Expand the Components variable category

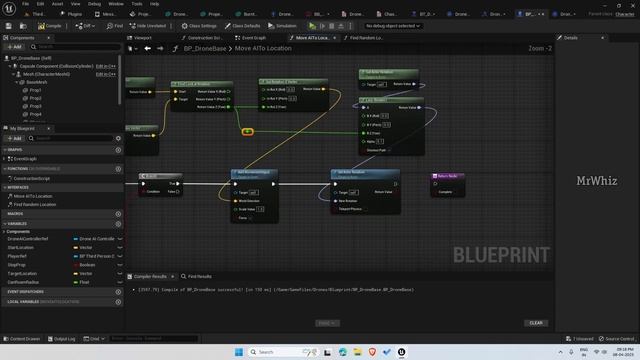4,231
